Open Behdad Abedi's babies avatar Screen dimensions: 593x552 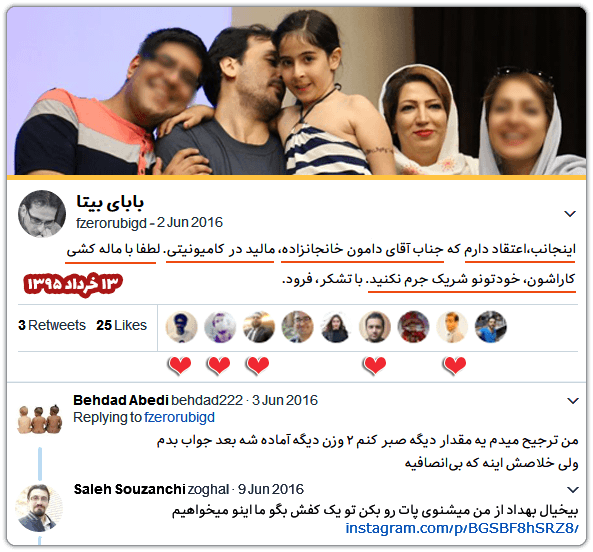pyautogui.click(x=40, y=419)
